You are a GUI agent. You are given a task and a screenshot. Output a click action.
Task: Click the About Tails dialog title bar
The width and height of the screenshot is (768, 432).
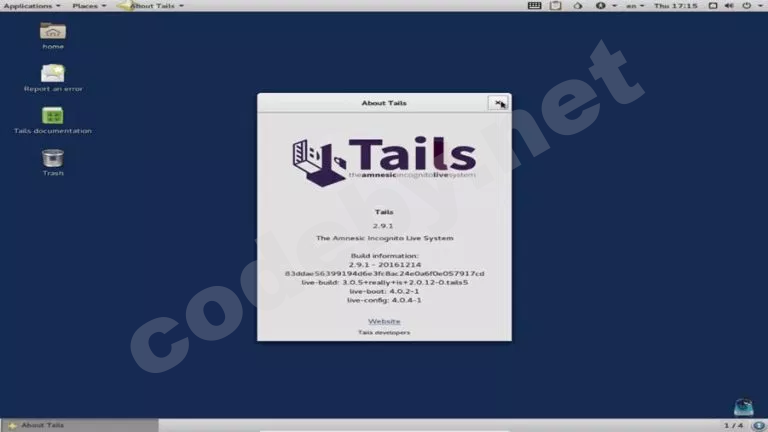coord(384,103)
